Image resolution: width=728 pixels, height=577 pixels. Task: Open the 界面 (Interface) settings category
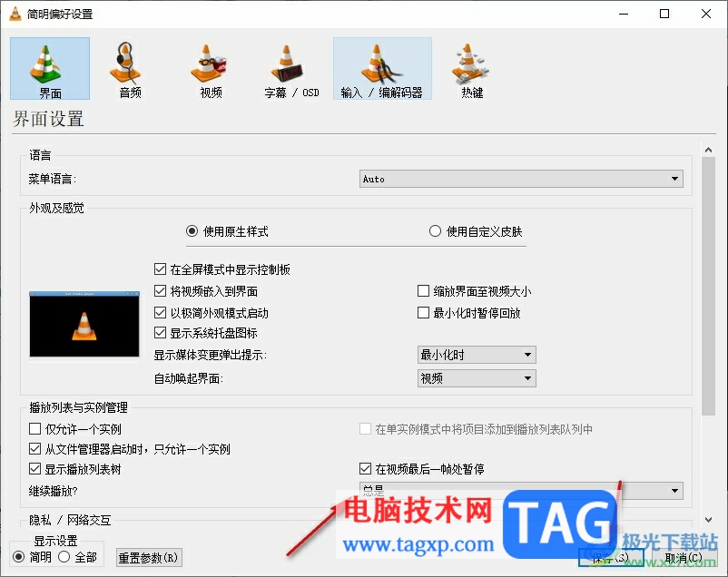pyautogui.click(x=50, y=69)
